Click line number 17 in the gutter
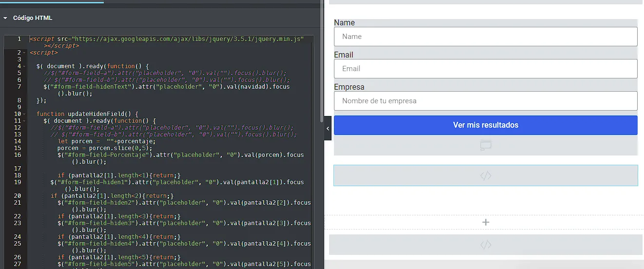Viewport: 644px width, 269px height. [18, 168]
